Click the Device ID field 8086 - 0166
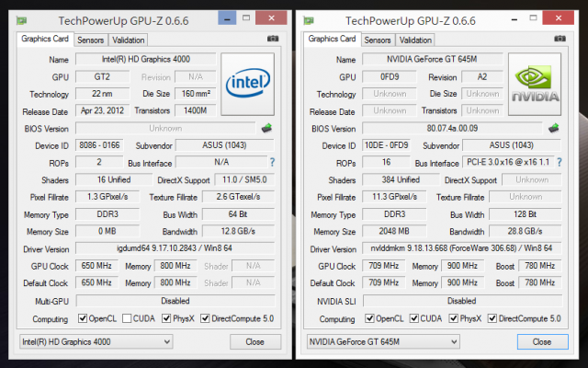Viewport: 588px width, 368px height. point(99,145)
